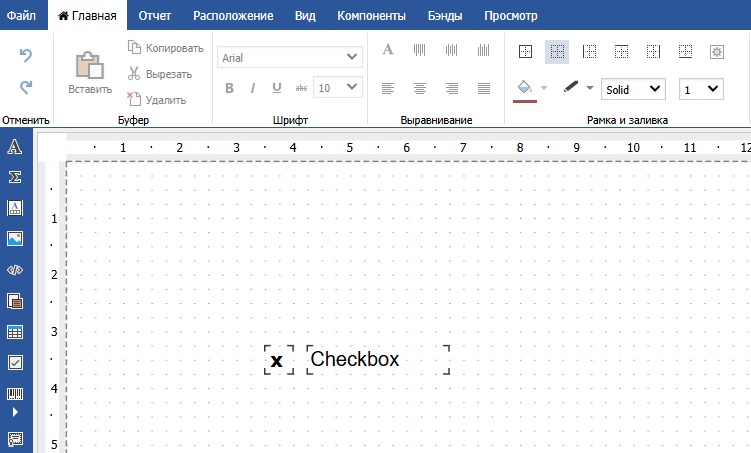The width and height of the screenshot is (751, 453).
Task: Open the Arial font family dropdown
Action: click(289, 58)
